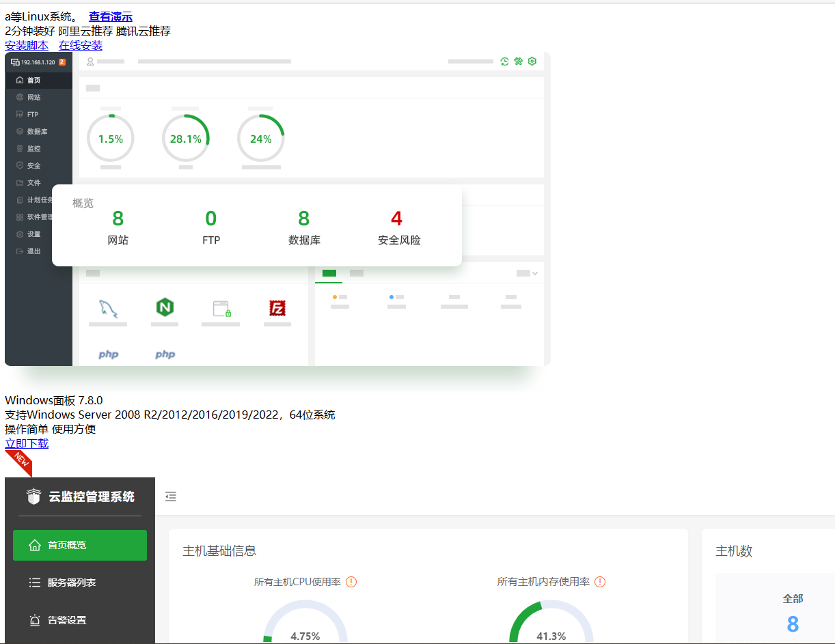Click the gear icon beside 设置

point(20,234)
